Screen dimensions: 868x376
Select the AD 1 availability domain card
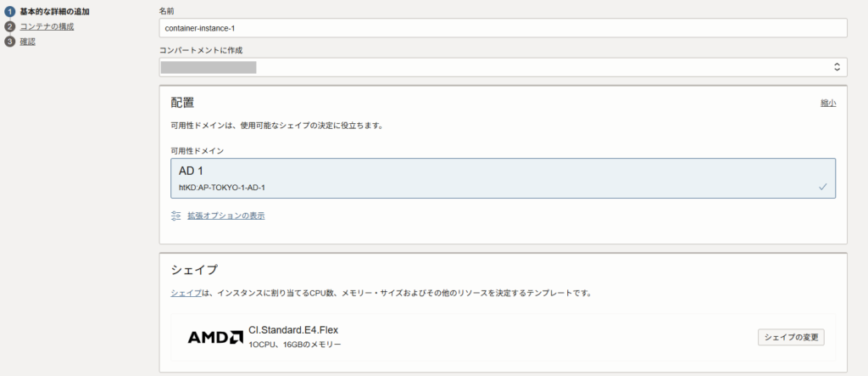[x=503, y=178]
